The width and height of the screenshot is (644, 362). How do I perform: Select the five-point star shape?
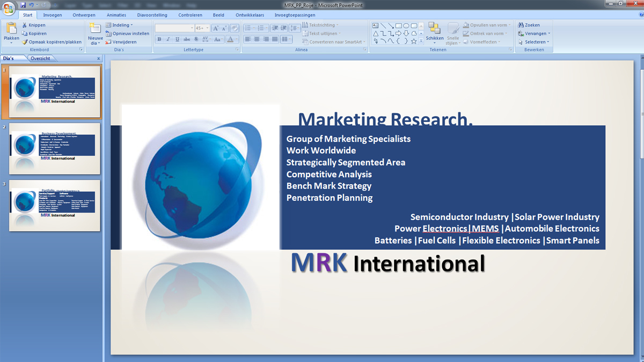[x=414, y=41]
